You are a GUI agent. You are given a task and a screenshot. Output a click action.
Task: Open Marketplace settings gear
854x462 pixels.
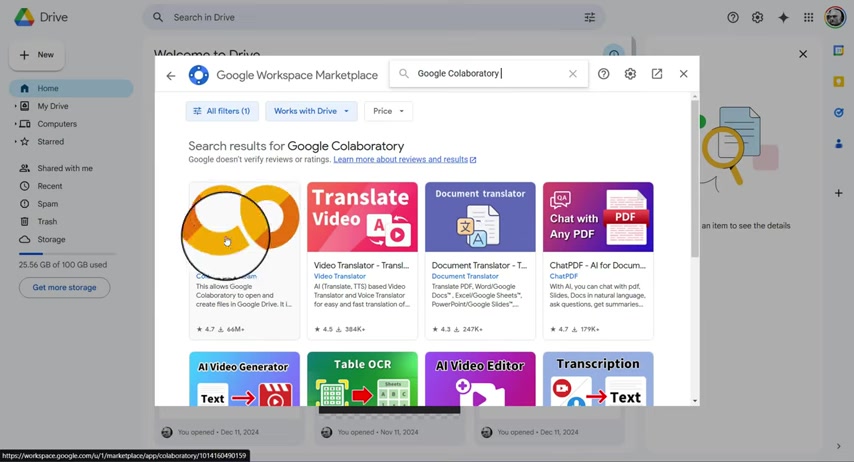click(x=630, y=74)
